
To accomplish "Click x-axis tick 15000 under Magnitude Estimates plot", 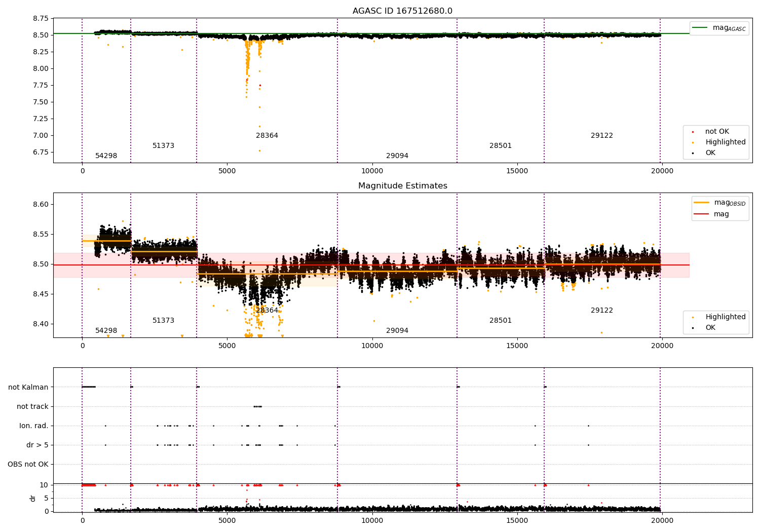I will [517, 346].
